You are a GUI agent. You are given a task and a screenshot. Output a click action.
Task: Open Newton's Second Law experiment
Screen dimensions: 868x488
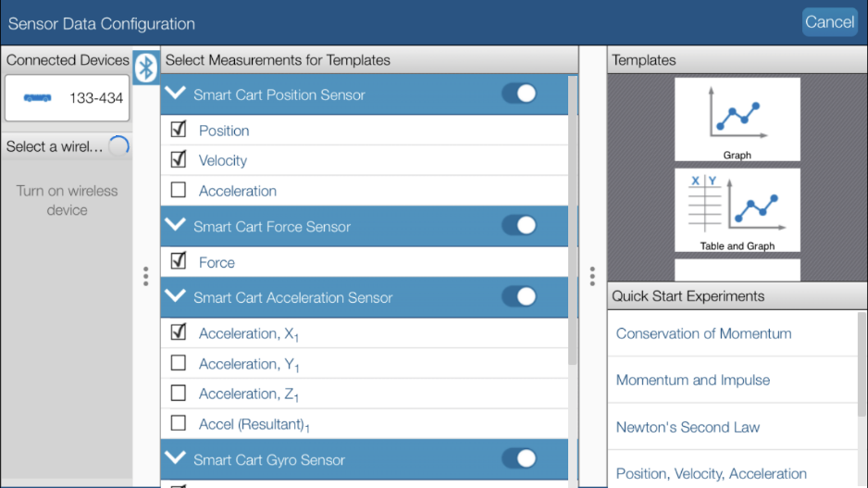(x=688, y=427)
